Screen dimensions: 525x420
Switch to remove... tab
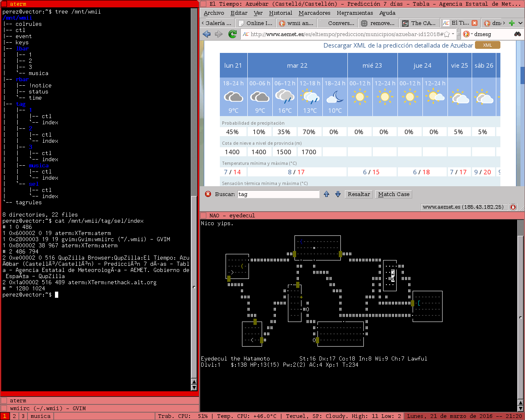tap(378, 23)
